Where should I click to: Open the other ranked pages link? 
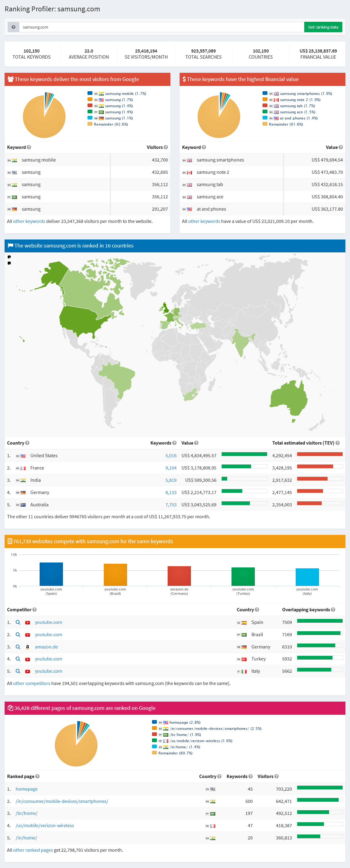pos(33,850)
